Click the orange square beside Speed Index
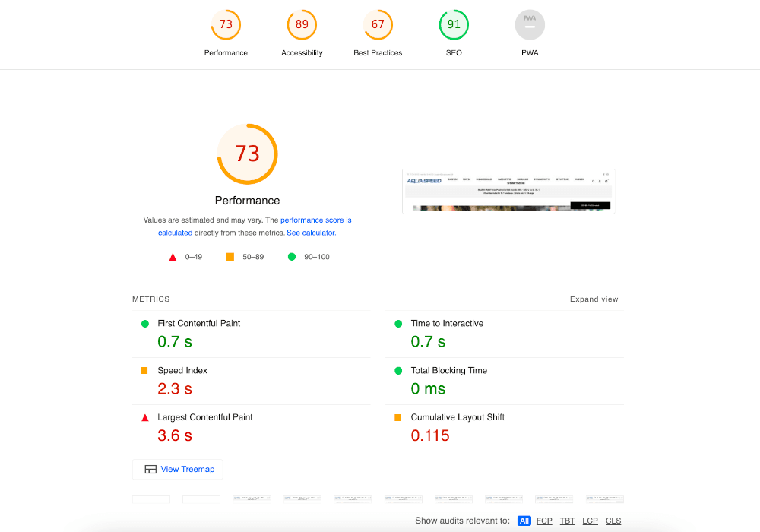Viewport: 760px width, 532px height. click(144, 371)
